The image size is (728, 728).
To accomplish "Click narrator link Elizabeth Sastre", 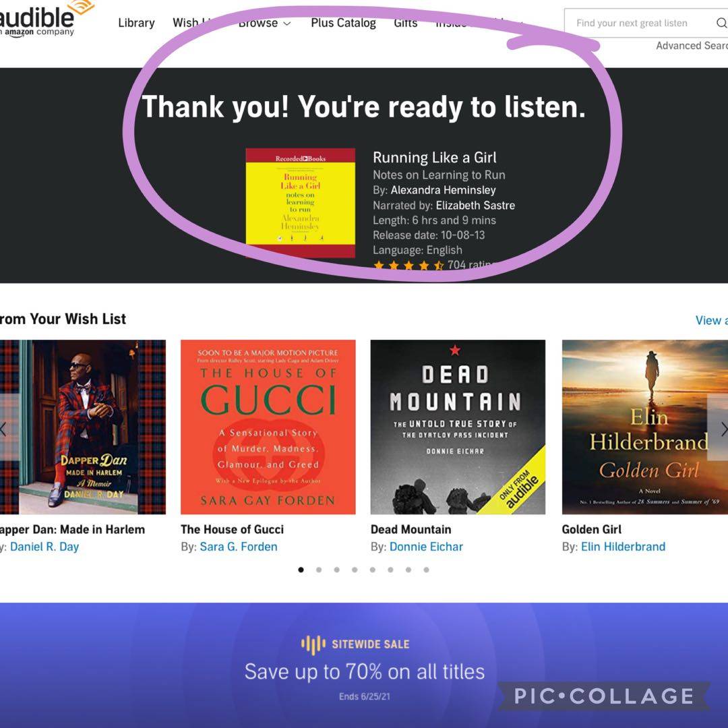I will tap(475, 205).
